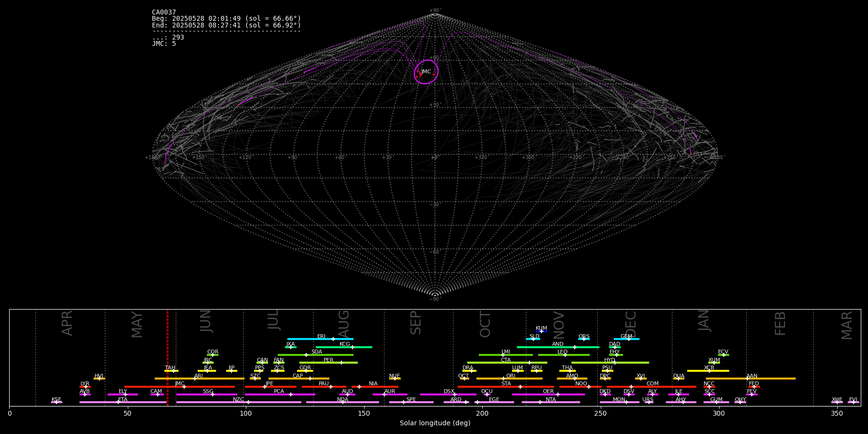Click the CAP shower label
The image size is (868, 434).
click(x=298, y=376)
